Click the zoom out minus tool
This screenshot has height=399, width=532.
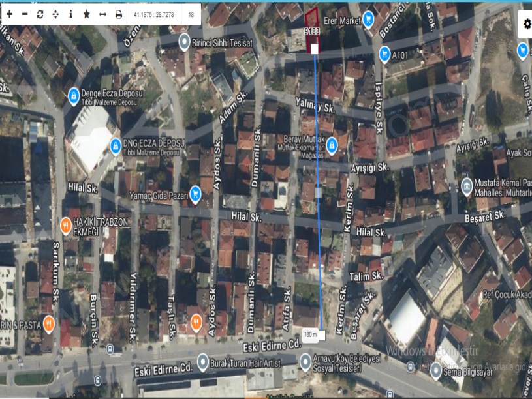(x=25, y=13)
